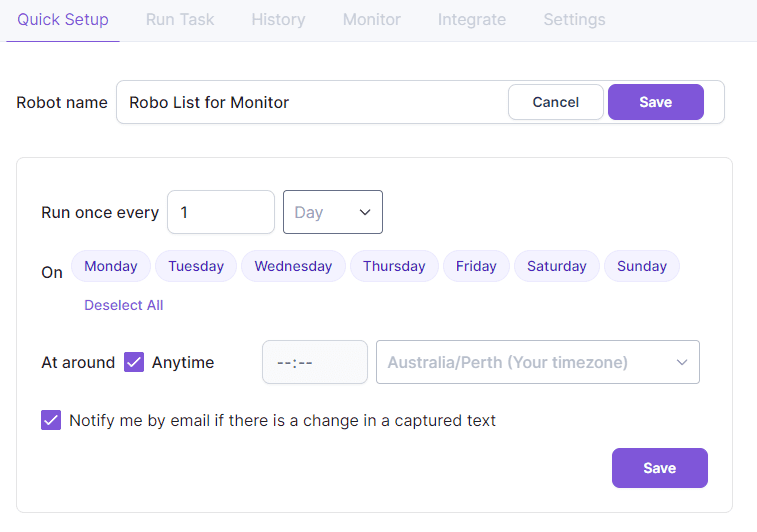The height and width of the screenshot is (532, 757).
Task: Cancel the robot name edit
Action: [x=556, y=102]
